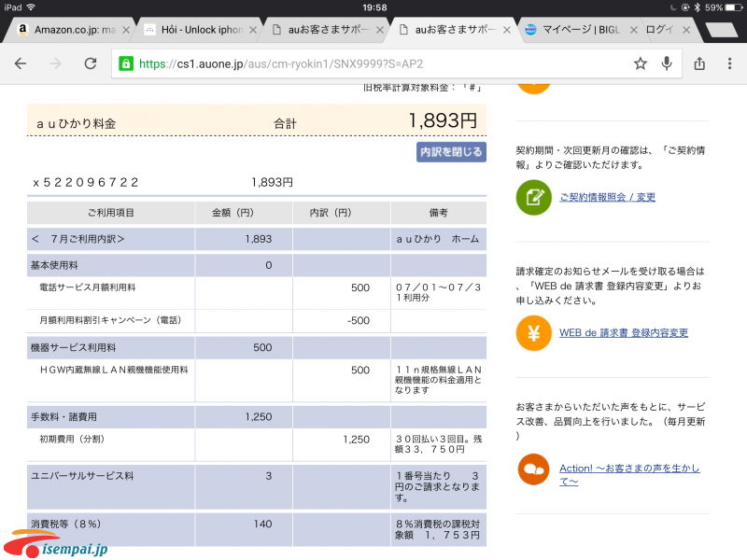Click the -500 discount amount

coord(359,320)
